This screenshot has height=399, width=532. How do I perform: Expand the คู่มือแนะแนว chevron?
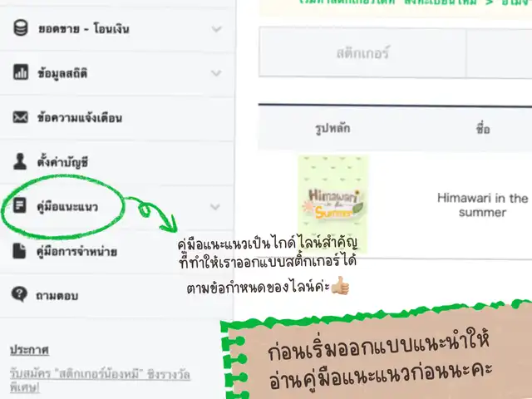[215, 207]
